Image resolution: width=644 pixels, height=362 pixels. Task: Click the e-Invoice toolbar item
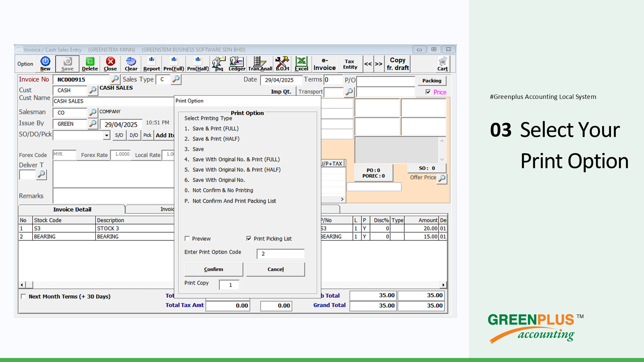[x=324, y=64]
